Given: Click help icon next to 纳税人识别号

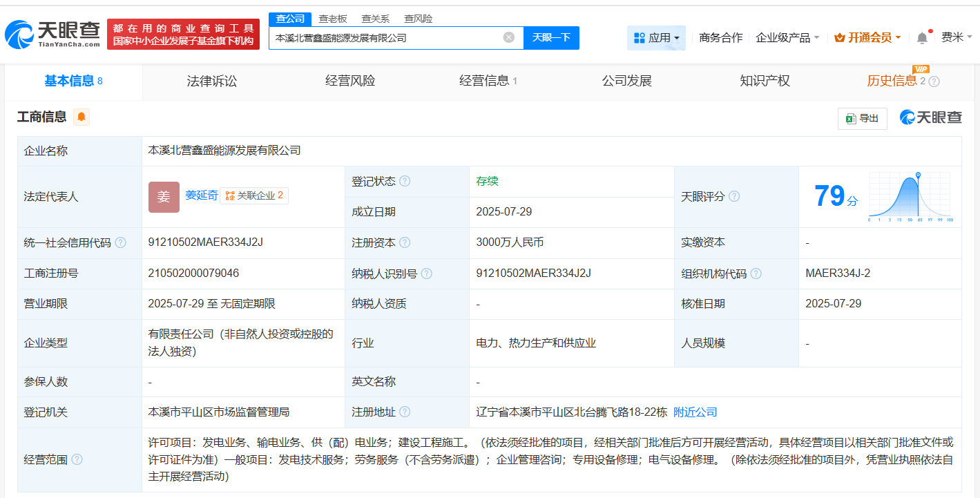Looking at the screenshot, I should coord(427,274).
